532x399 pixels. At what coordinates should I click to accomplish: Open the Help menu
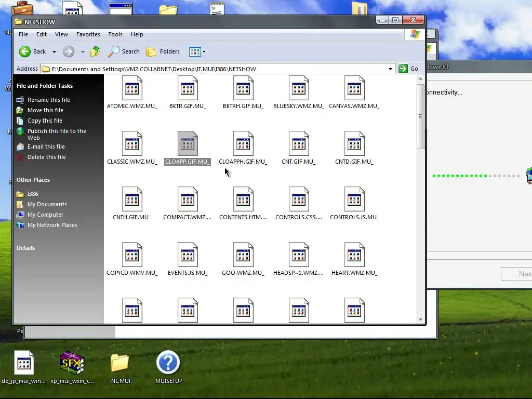click(x=137, y=34)
